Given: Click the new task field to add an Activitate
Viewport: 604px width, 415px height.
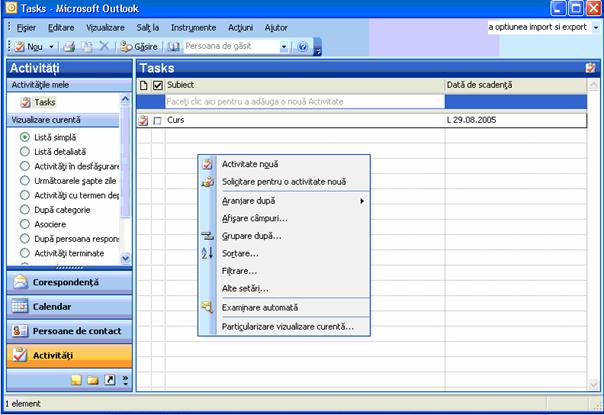Looking at the screenshot, I should point(300,101).
